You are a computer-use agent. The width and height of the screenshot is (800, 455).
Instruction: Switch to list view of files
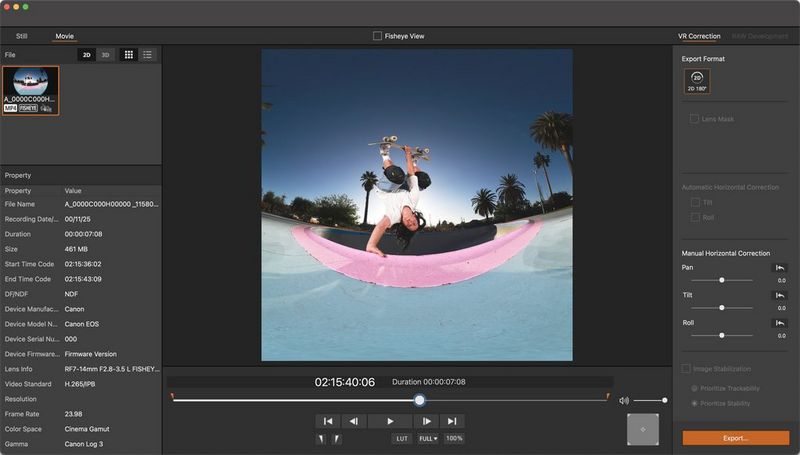click(148, 55)
